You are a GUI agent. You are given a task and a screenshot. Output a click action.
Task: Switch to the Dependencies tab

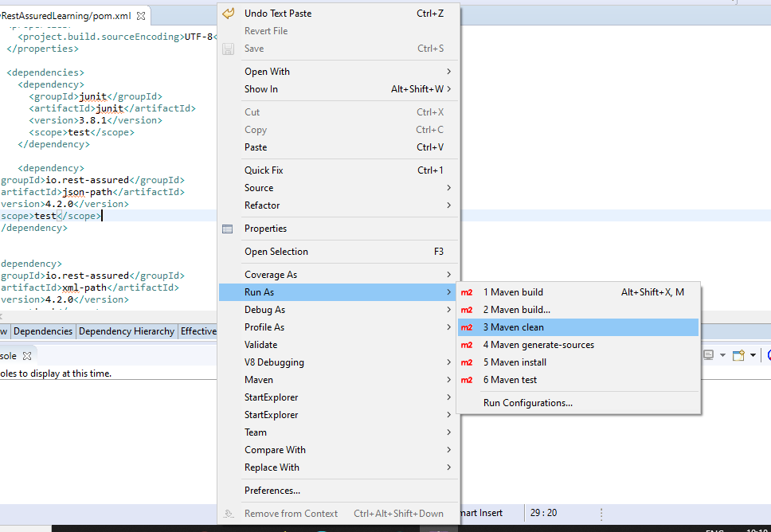pos(43,331)
